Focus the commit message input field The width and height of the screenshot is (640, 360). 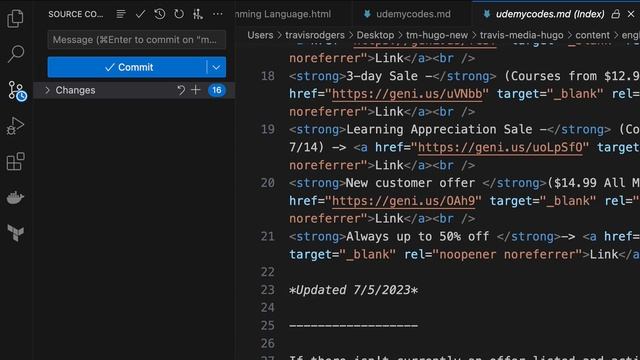pos(136,40)
